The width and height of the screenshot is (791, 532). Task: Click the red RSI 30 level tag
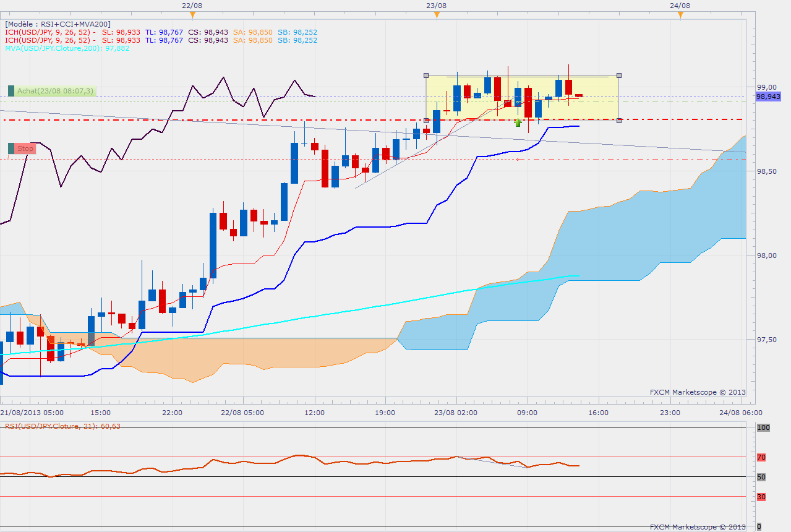pyautogui.click(x=761, y=497)
